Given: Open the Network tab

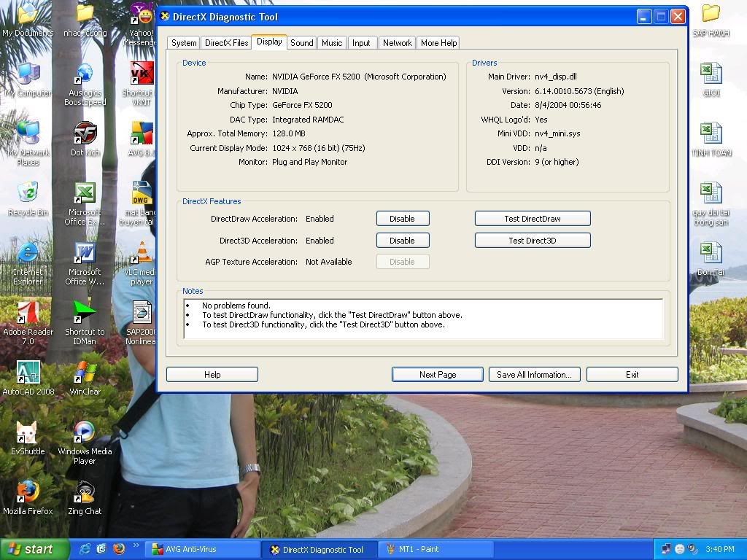Looking at the screenshot, I should click(x=398, y=43).
